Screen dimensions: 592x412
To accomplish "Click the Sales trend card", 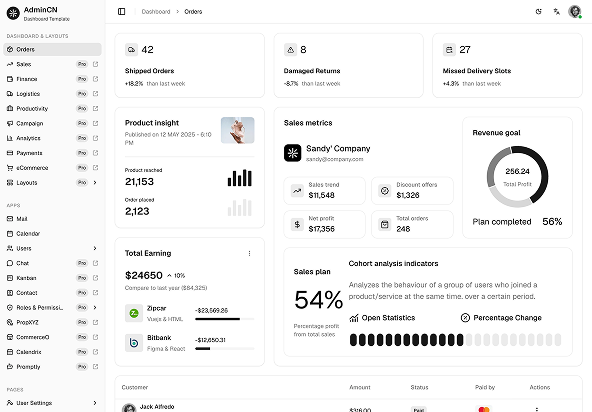I will point(325,191).
